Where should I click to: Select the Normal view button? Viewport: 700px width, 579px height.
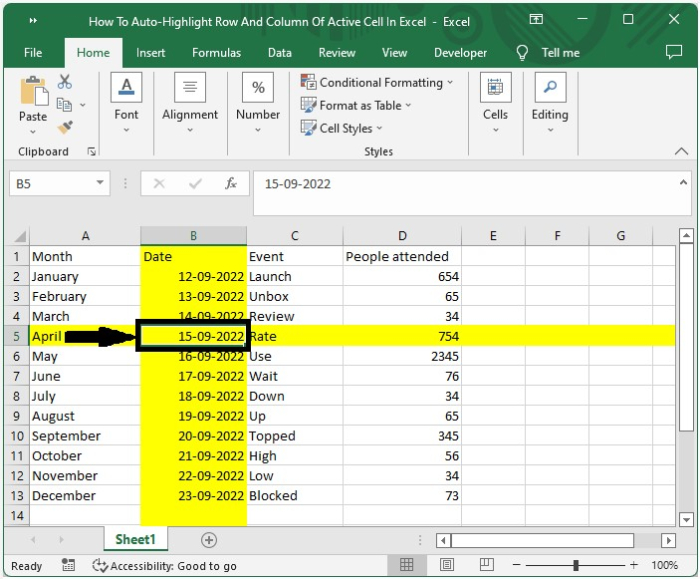407,565
